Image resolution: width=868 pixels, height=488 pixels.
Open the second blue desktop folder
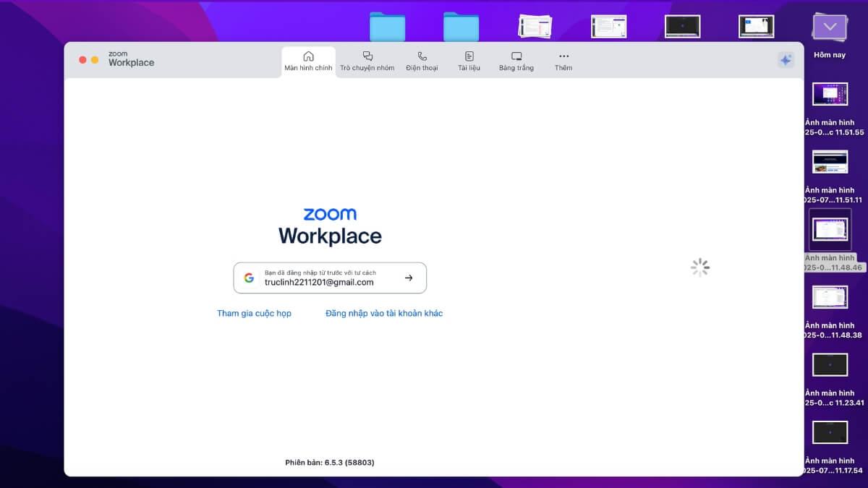pyautogui.click(x=461, y=27)
